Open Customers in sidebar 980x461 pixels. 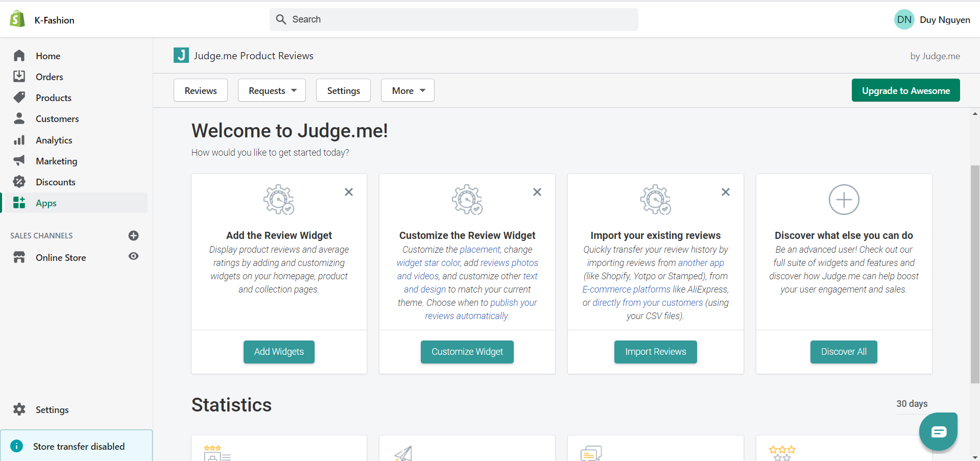[57, 118]
